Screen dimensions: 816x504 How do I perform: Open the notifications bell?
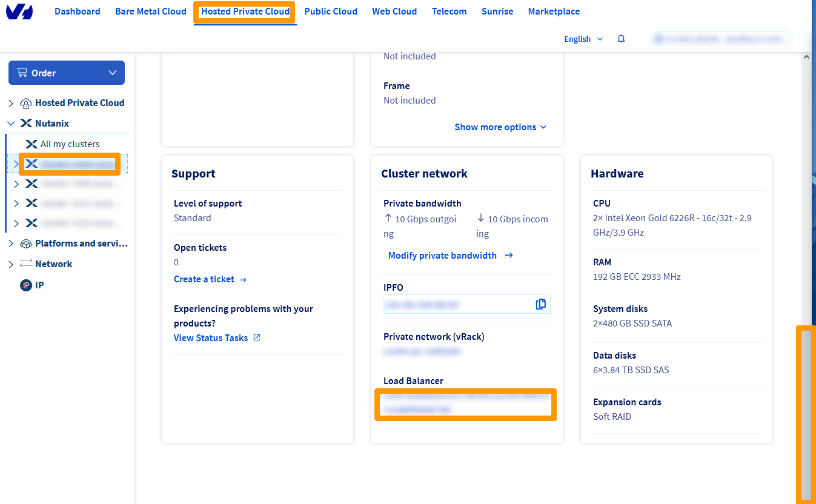tap(621, 38)
